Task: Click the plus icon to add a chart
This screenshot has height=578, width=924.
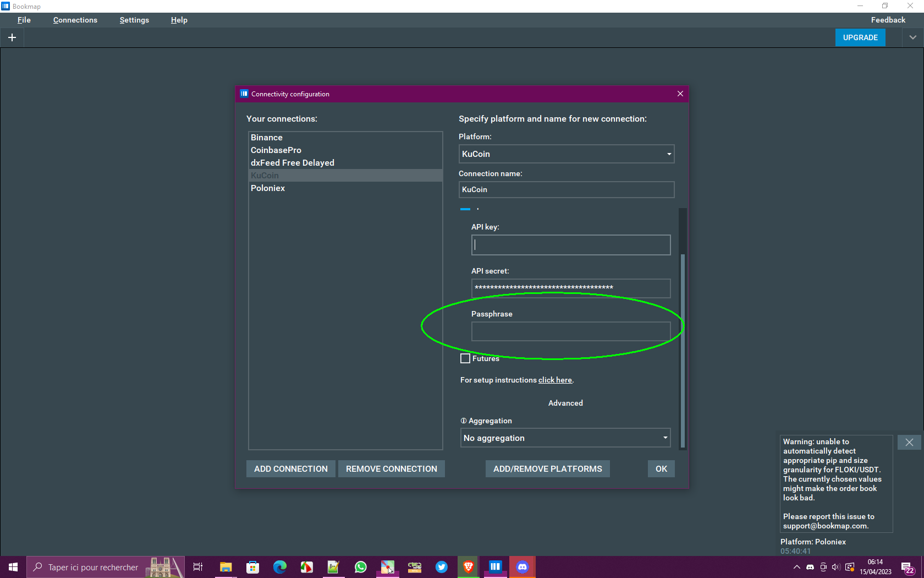Action: (x=12, y=37)
